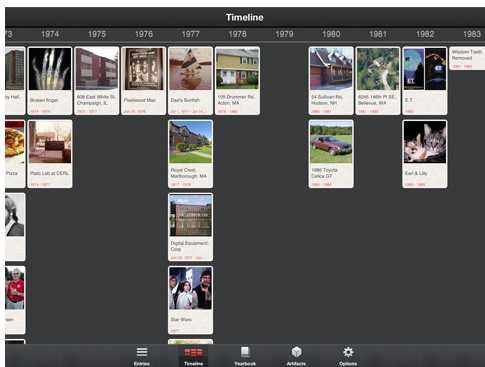This screenshot has width=485, height=367.
Task: Open the Star Wars entry card
Action: tap(190, 300)
